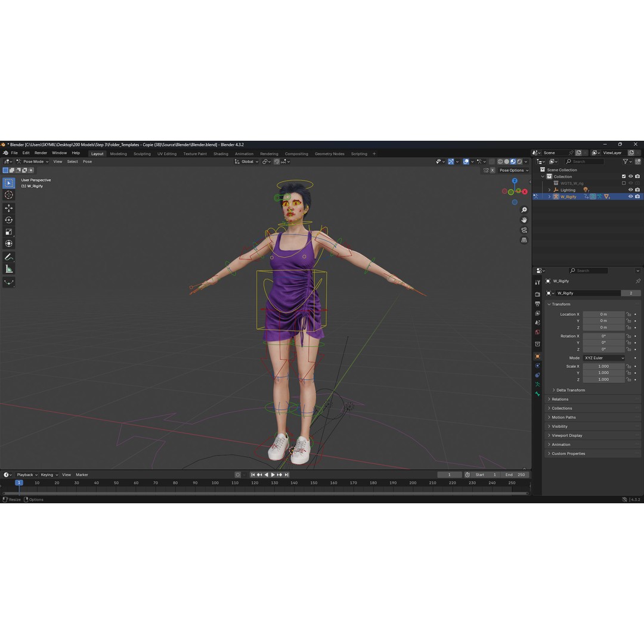The image size is (644, 644).
Task: Open the File menu
Action: coord(14,153)
